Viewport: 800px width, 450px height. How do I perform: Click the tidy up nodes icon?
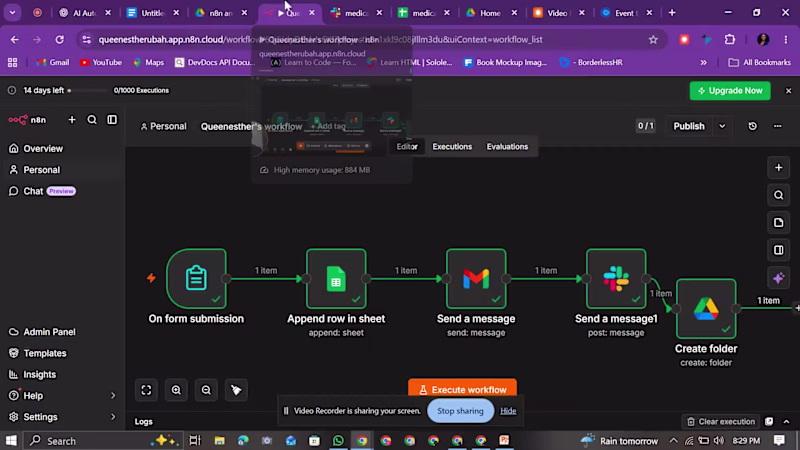236,390
